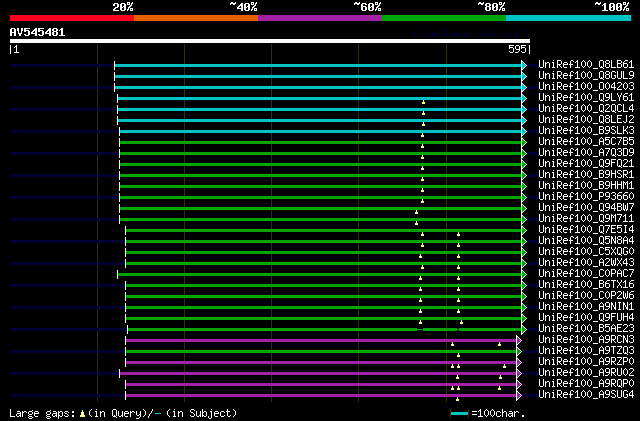The width and height of the screenshot is (640, 421).
Task: Click the cyan ~100% identity legend segment
Action: tap(569, 18)
